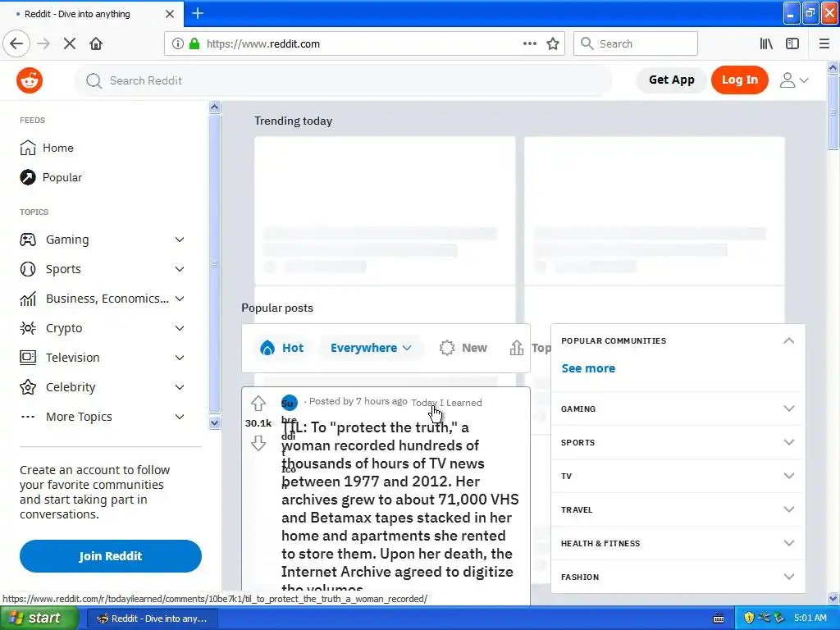Image resolution: width=840 pixels, height=630 pixels.
Task: Click the green padlock security icon
Action: click(194, 43)
